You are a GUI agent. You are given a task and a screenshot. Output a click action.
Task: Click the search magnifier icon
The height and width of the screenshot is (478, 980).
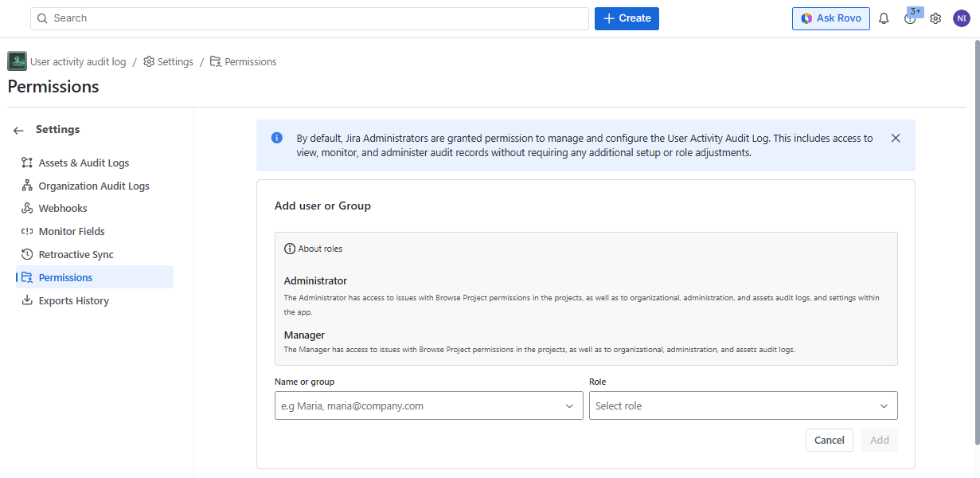coord(41,18)
